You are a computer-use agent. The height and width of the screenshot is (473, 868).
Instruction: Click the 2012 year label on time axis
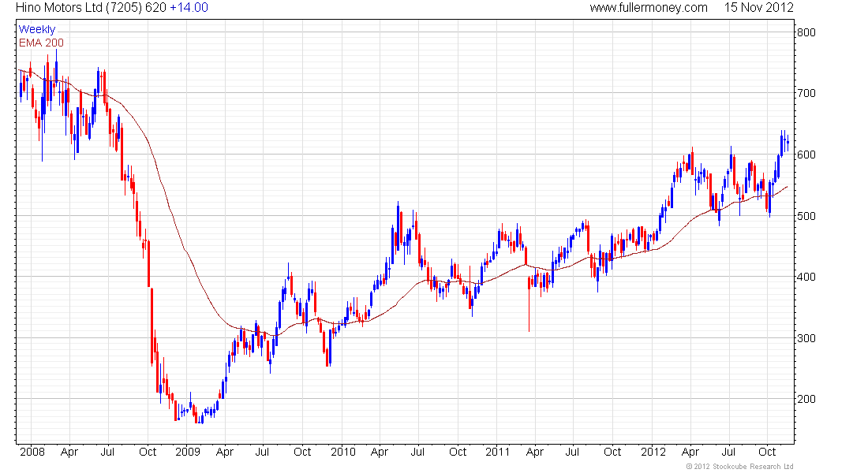click(x=653, y=452)
